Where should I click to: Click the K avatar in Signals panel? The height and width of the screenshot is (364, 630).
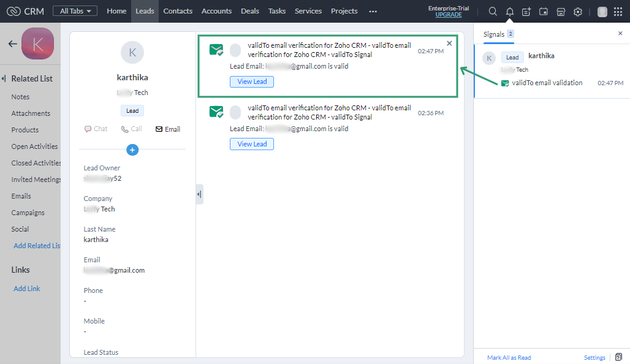point(489,58)
